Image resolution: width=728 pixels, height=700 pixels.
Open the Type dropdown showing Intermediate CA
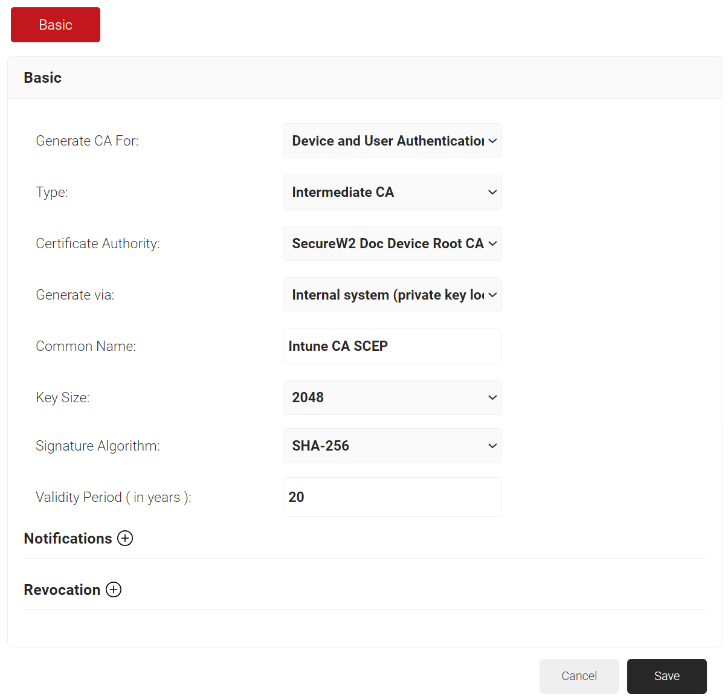(392, 192)
